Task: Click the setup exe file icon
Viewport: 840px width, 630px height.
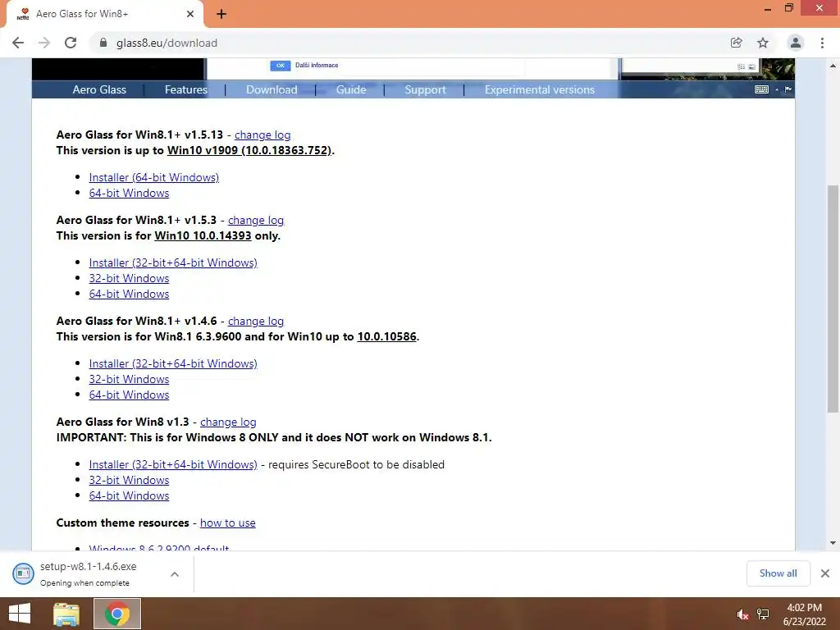Action: point(23,573)
